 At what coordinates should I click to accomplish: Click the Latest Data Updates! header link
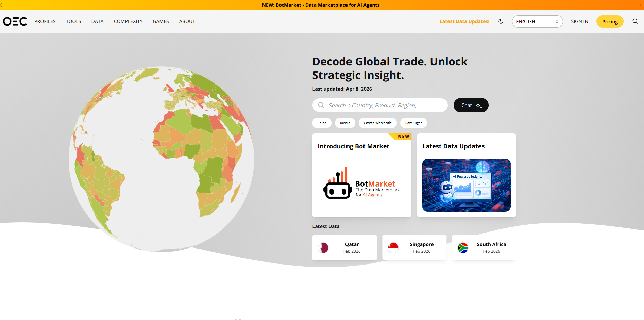coord(464,21)
